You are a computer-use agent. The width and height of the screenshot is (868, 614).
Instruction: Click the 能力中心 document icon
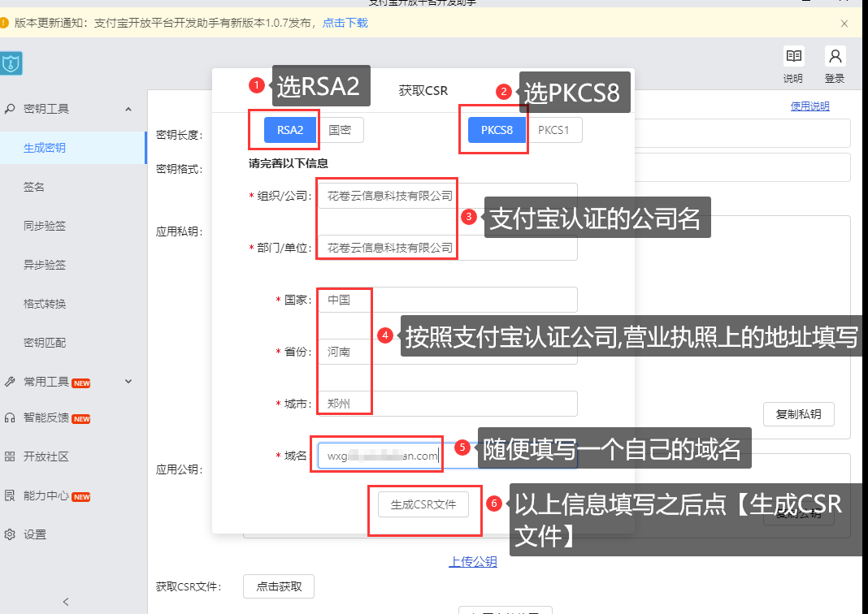click(x=10, y=495)
